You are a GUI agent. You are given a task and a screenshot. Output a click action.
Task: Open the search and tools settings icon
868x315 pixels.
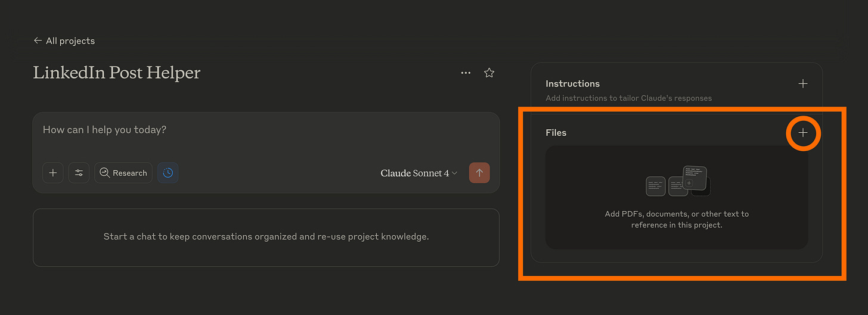pyautogui.click(x=79, y=173)
